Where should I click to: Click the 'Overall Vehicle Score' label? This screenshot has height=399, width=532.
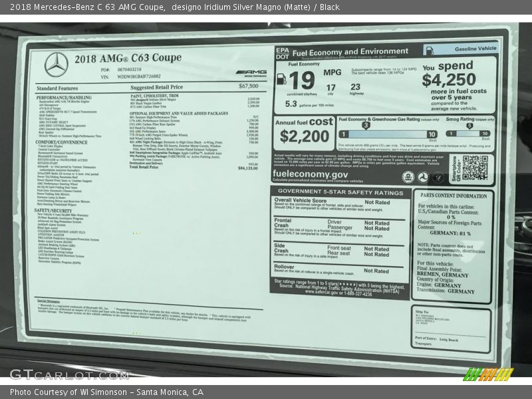[x=301, y=201]
